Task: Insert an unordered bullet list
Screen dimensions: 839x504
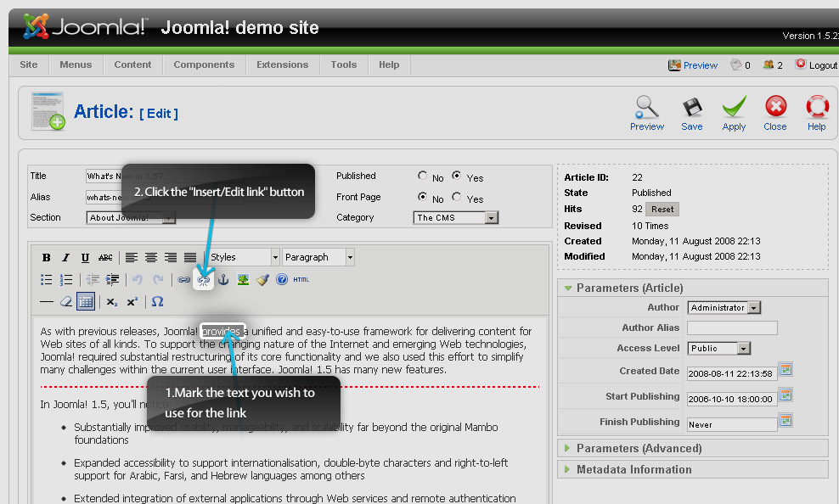Action: coord(47,279)
